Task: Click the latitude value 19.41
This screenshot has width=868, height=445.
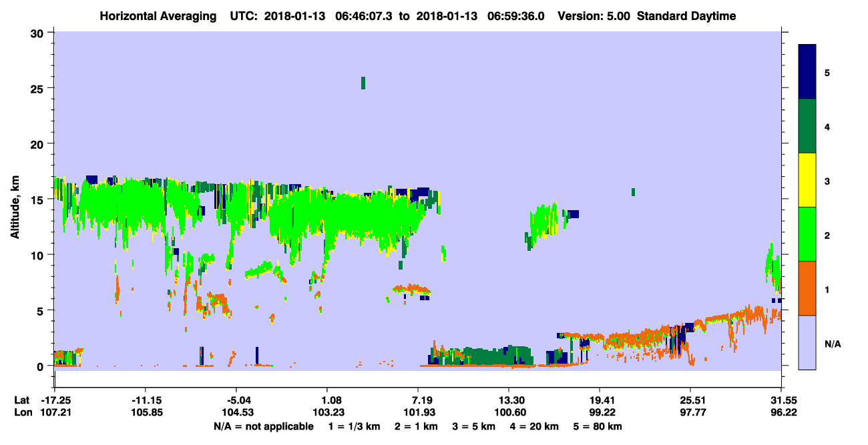Action: pyautogui.click(x=600, y=400)
